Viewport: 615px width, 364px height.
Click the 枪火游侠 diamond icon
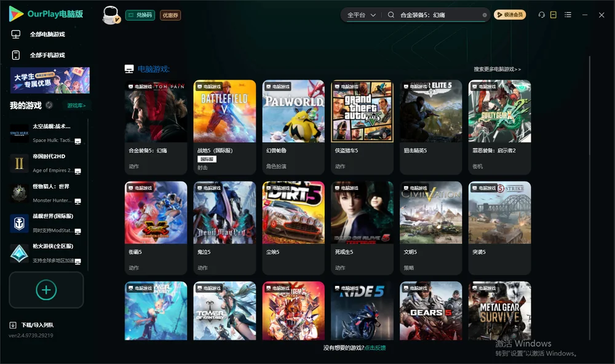19,253
